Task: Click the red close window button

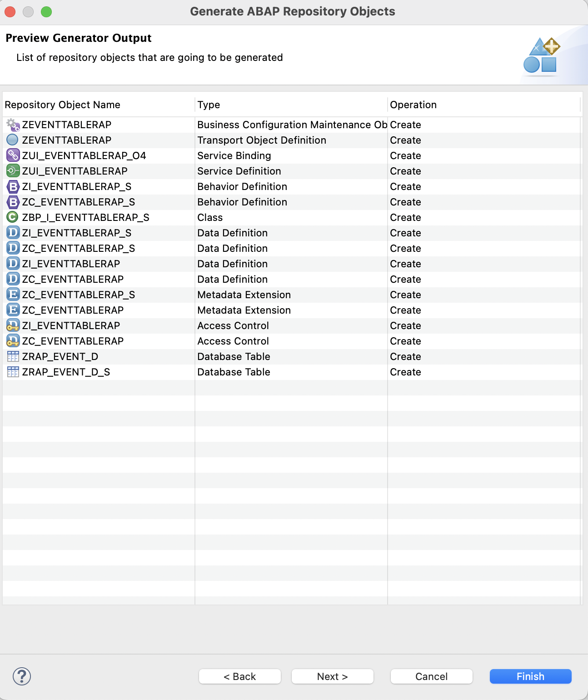Action: [10, 12]
